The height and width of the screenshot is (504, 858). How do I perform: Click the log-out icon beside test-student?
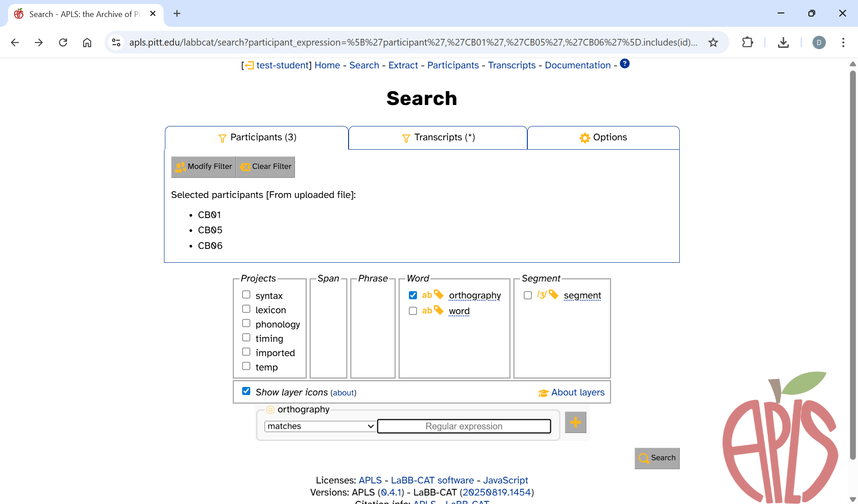coord(249,66)
